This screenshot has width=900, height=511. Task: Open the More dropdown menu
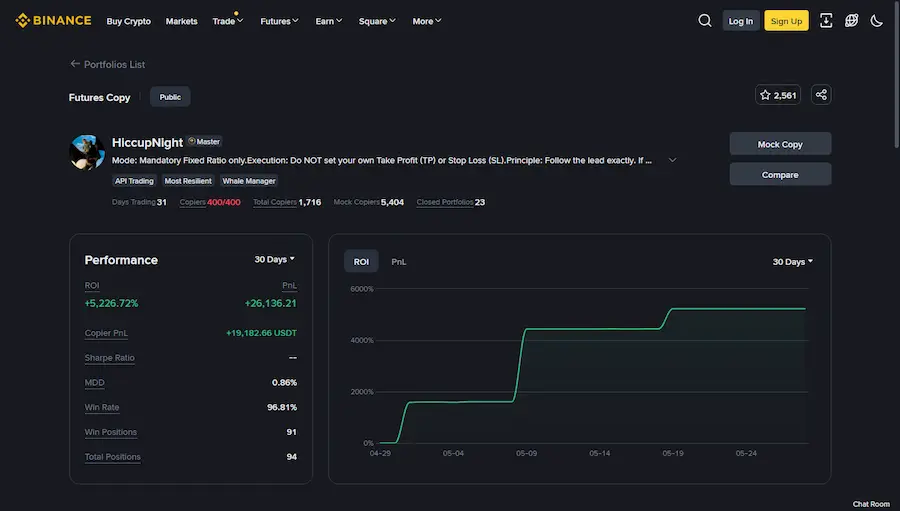(426, 21)
